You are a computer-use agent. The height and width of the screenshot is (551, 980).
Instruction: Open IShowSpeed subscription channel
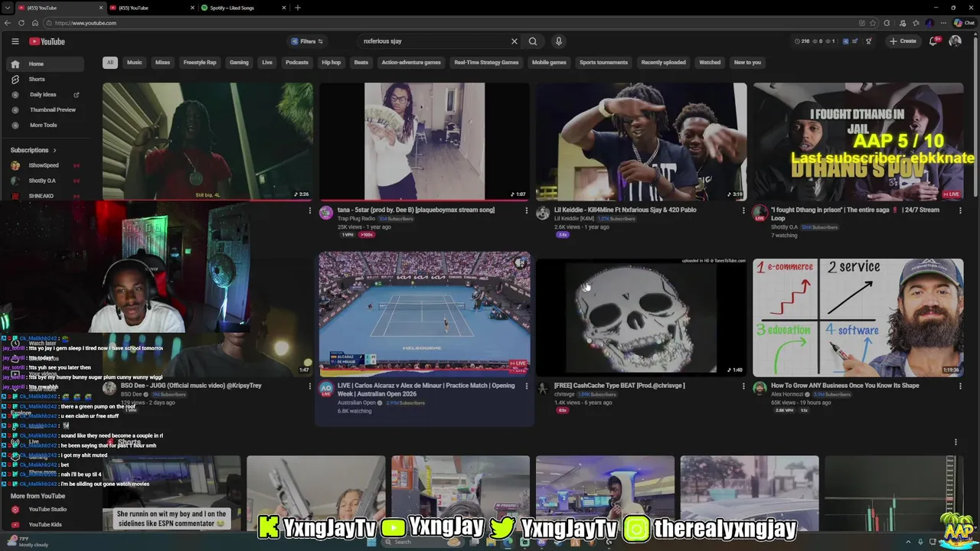44,165
